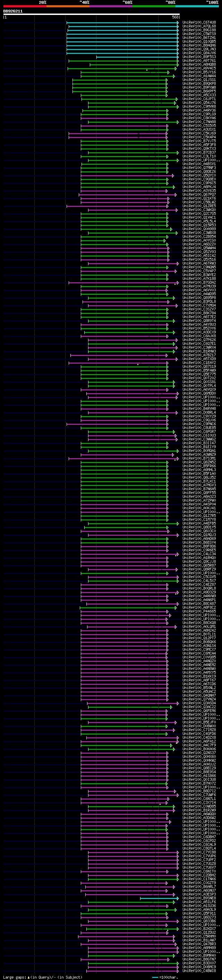This screenshot has width=222, height=980.
Task: Select label UniRef100_Q7MNF3
Action: click(199, 168)
